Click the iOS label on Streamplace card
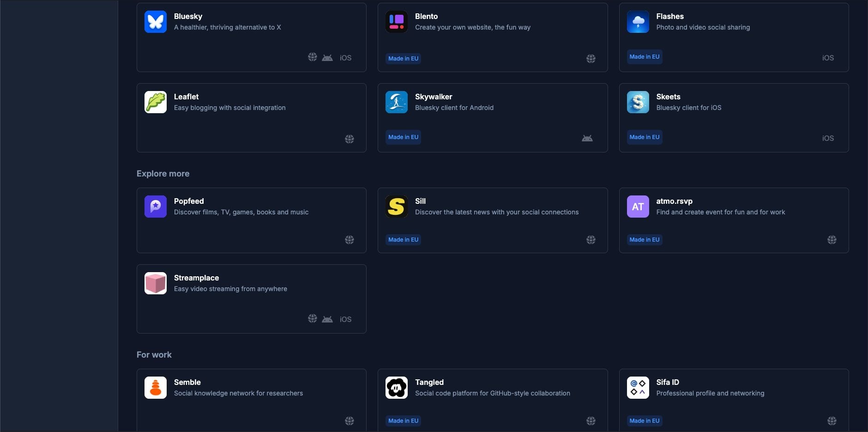Screen dimensions: 868x432 [345, 319]
